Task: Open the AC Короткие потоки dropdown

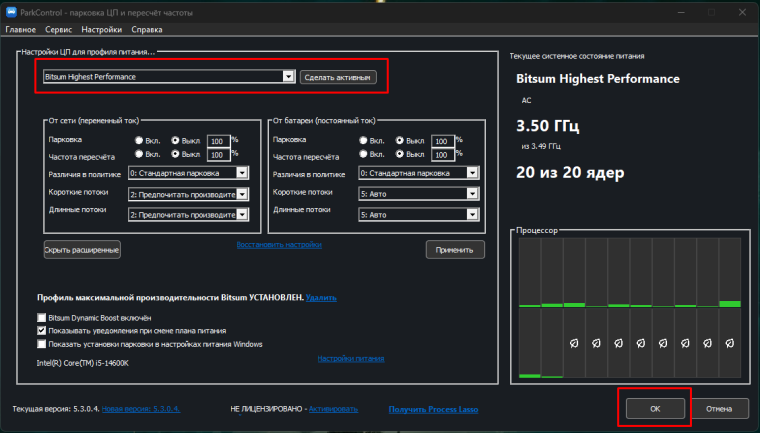Action: 189,194
